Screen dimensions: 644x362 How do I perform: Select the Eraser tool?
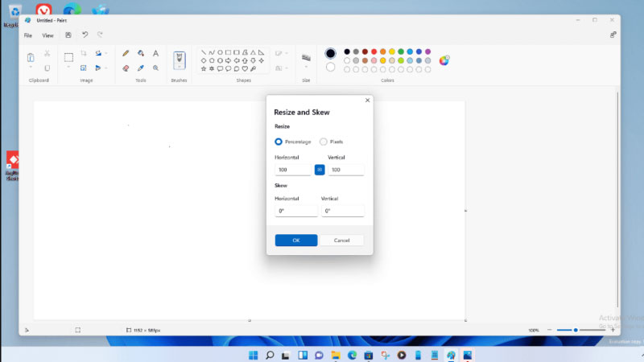pos(126,68)
